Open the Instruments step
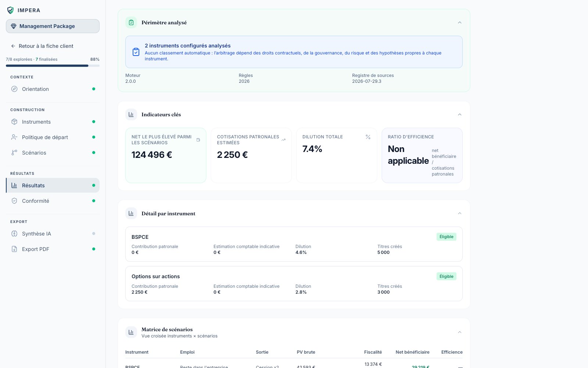588x368 pixels. (53, 122)
